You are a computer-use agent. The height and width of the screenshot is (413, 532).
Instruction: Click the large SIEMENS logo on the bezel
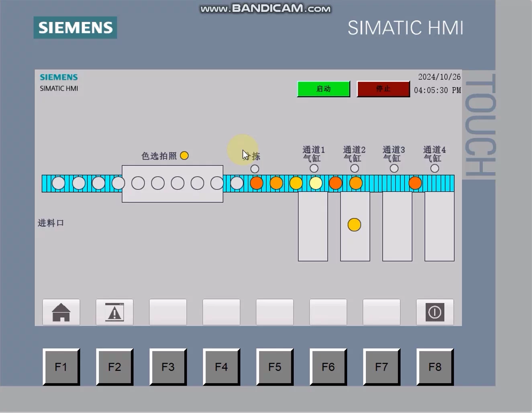point(75,28)
